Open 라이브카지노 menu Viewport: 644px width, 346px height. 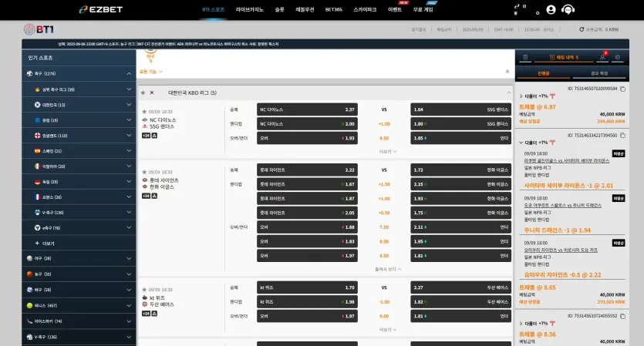[x=250, y=9]
